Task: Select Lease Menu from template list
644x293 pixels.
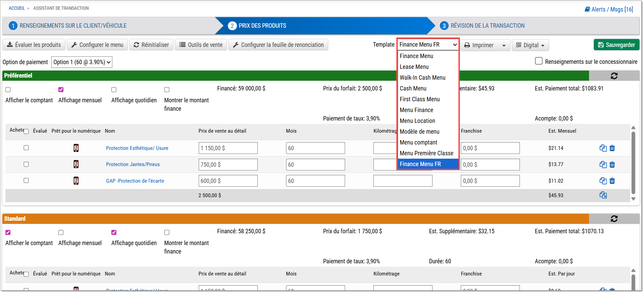Action: point(414,67)
